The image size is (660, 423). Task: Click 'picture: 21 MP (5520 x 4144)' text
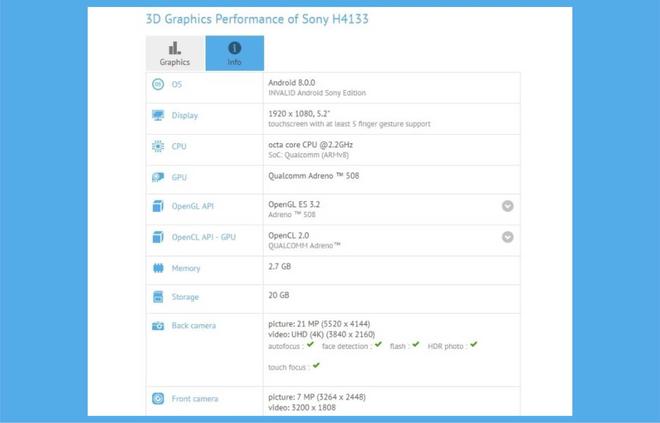319,324
